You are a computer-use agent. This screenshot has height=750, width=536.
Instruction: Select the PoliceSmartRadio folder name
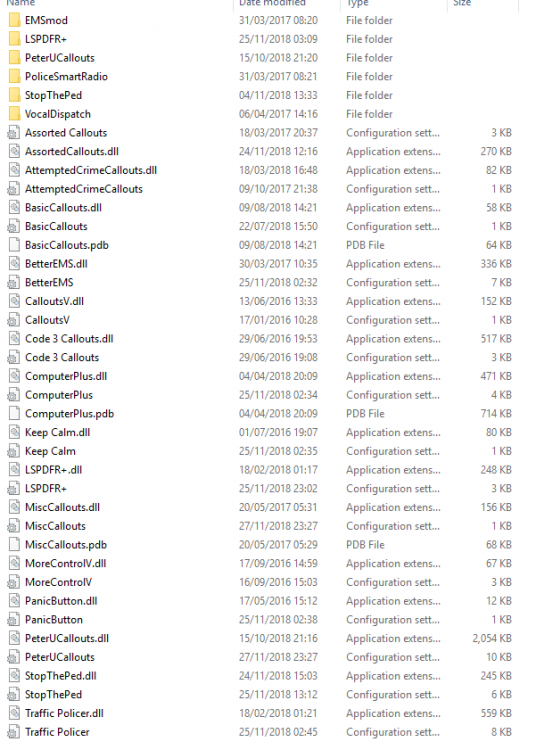(x=66, y=77)
